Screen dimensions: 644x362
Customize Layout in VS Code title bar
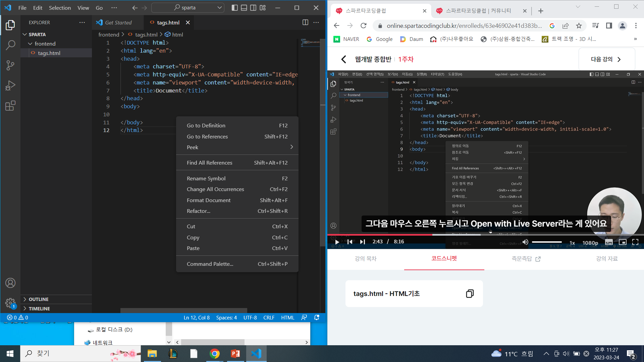click(x=263, y=8)
